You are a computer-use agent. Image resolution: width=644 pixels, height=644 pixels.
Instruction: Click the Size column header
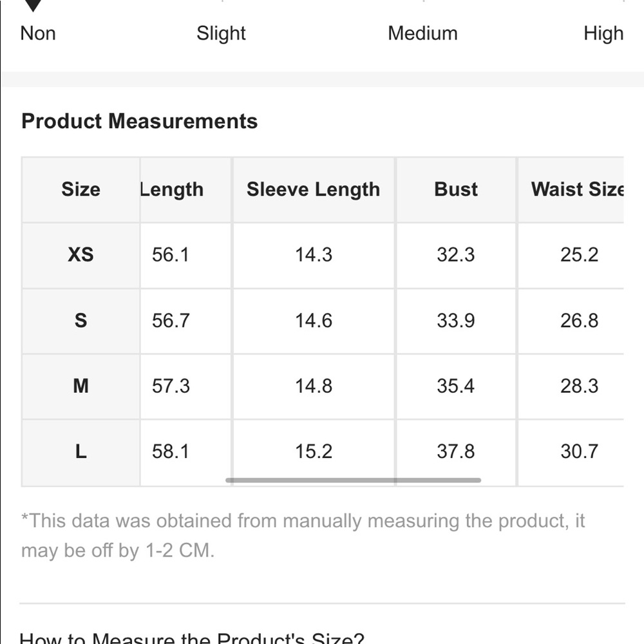(x=81, y=189)
